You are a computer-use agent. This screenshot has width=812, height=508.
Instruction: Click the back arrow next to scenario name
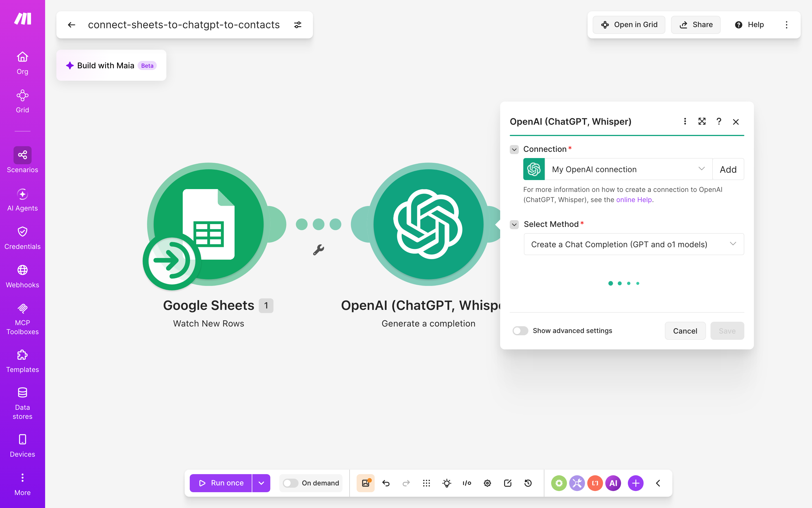[71, 25]
